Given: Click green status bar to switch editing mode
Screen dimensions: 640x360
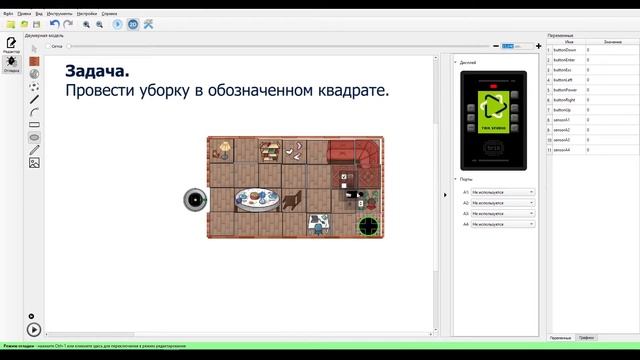Looking at the screenshot, I should (x=320, y=346).
